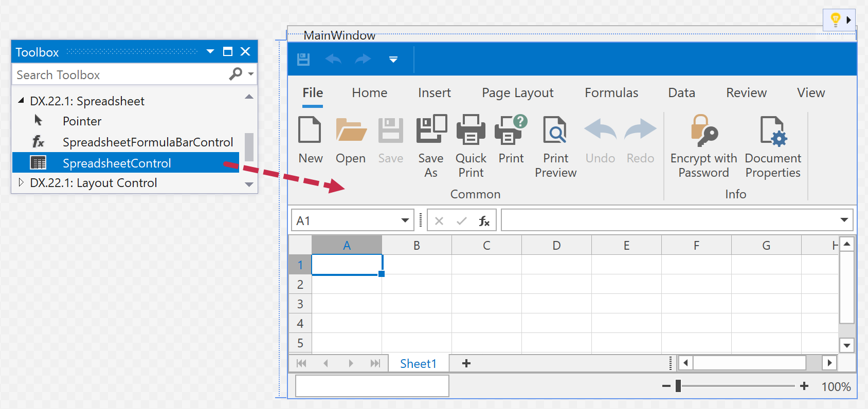Screen dimensions: 868x409
Task: Expand the formula bar dropdown arrow
Action: (x=844, y=220)
